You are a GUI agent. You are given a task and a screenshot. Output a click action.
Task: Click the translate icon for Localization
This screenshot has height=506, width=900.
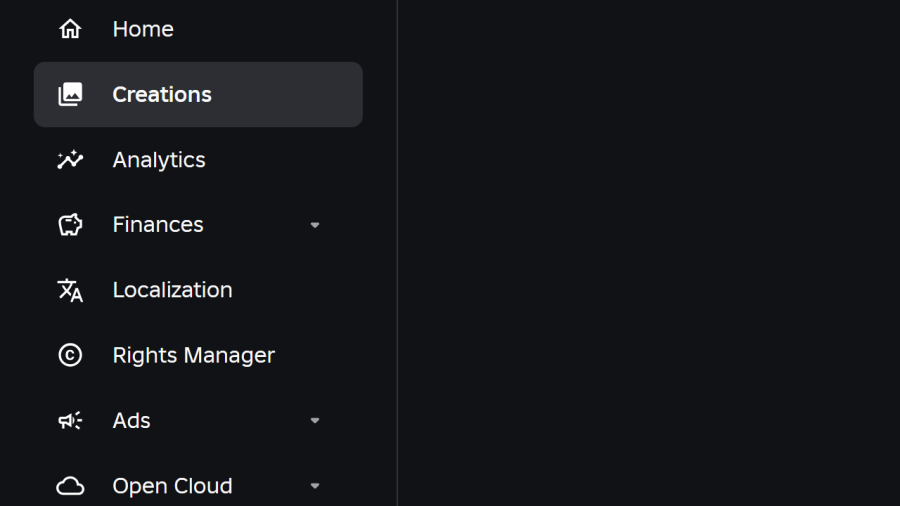point(70,290)
